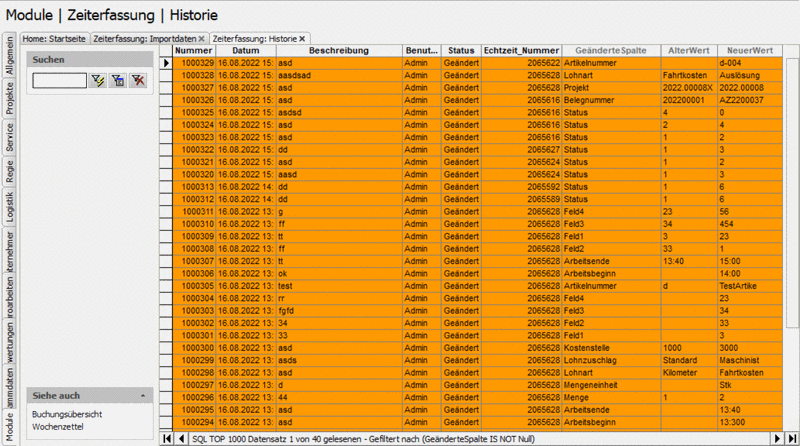Sort by Nummer column header
The image size is (800, 446).
click(194, 51)
